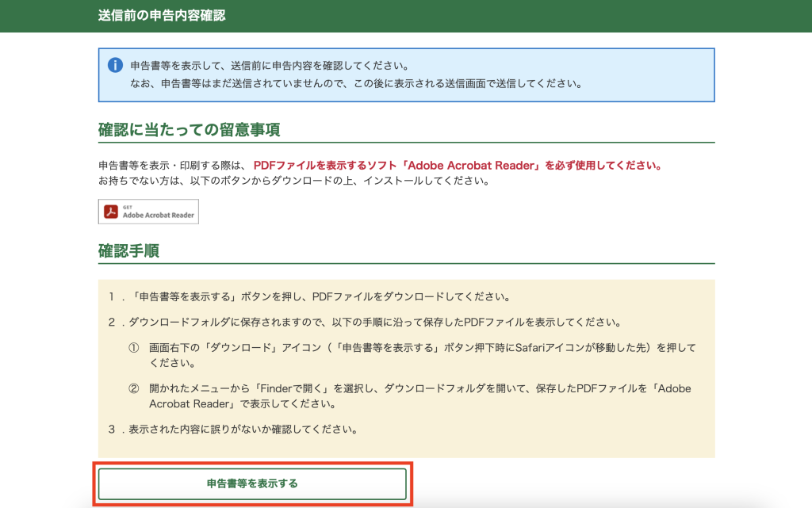The width and height of the screenshot is (812, 508).
Task: Click the Finderで開く instruction text in sub-step ②
Action: (x=420, y=389)
